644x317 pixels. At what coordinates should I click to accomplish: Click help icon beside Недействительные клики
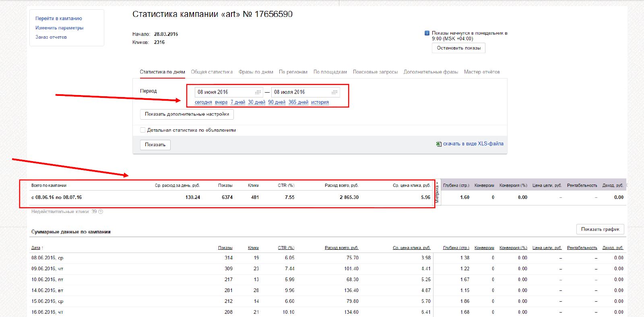pos(101,211)
